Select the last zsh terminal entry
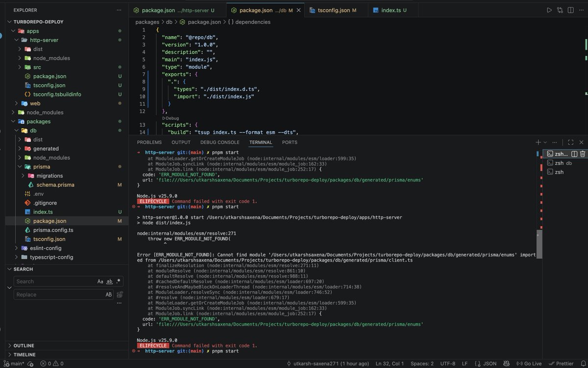Screen dimensions: 588x368 click(x=565, y=172)
